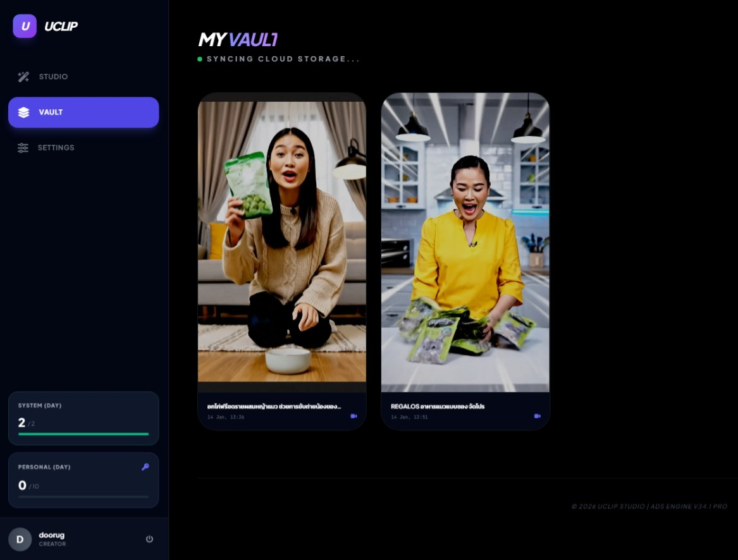This screenshot has width=738, height=560.
Task: Click video camera icon on REGALOS clip
Action: pos(537,417)
